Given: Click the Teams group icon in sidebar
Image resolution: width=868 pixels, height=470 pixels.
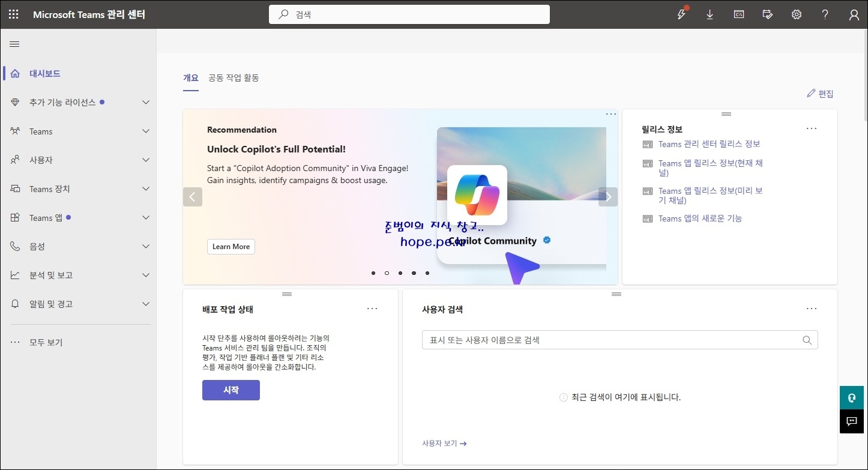Looking at the screenshot, I should point(15,131).
